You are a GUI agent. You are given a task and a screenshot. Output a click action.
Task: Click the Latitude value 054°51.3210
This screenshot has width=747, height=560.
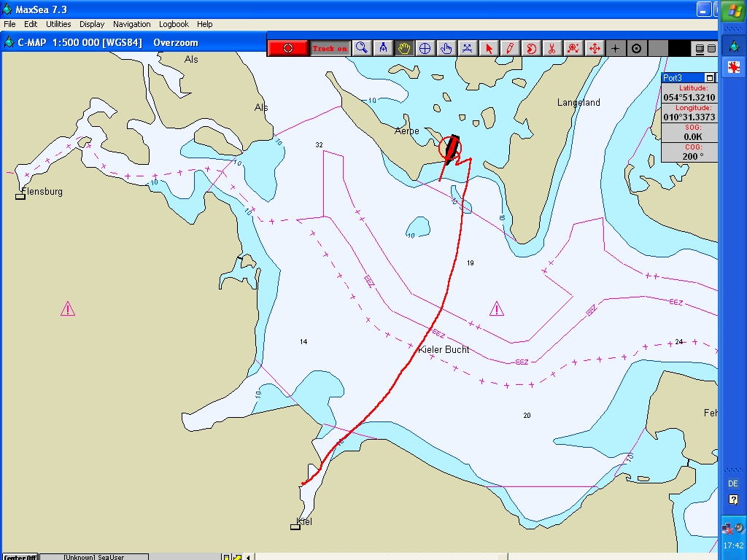[689, 97]
